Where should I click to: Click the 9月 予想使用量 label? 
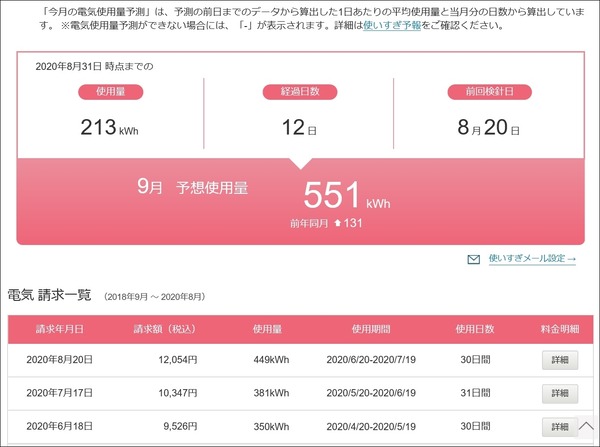tap(192, 187)
